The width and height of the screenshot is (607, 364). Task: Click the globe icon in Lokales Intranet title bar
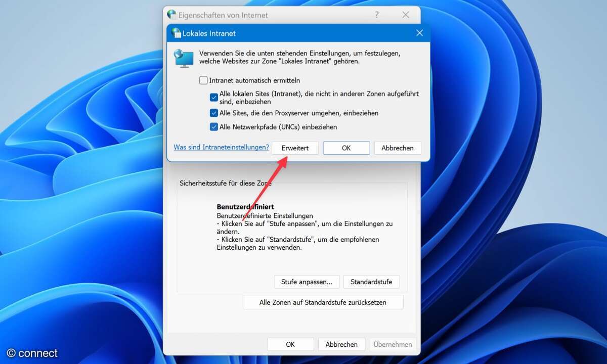point(176,33)
